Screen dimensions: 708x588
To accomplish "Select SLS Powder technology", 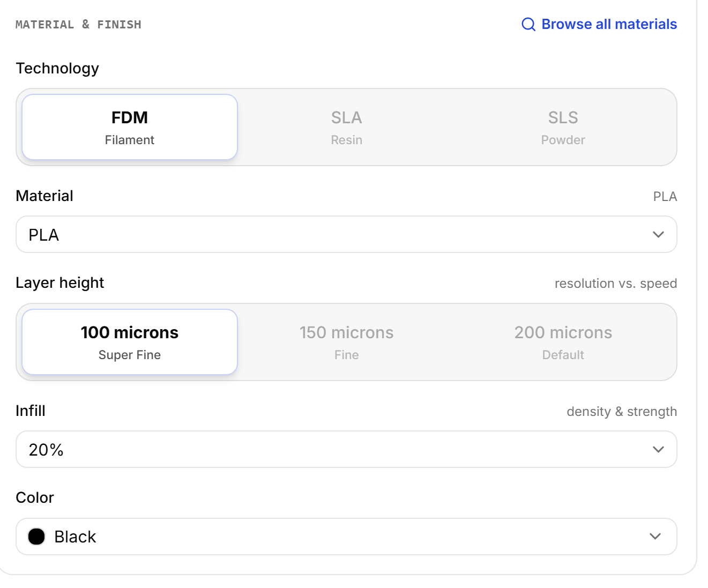I will (x=563, y=127).
